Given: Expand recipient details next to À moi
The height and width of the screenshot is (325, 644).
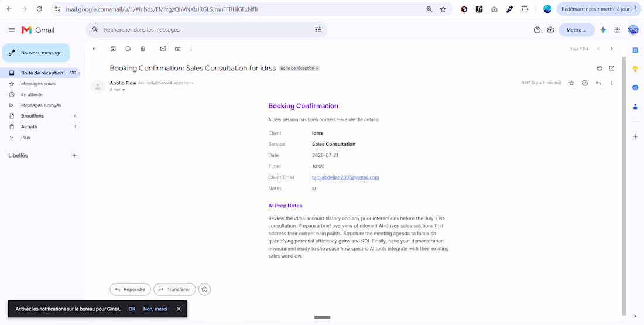Looking at the screenshot, I should [x=124, y=90].
